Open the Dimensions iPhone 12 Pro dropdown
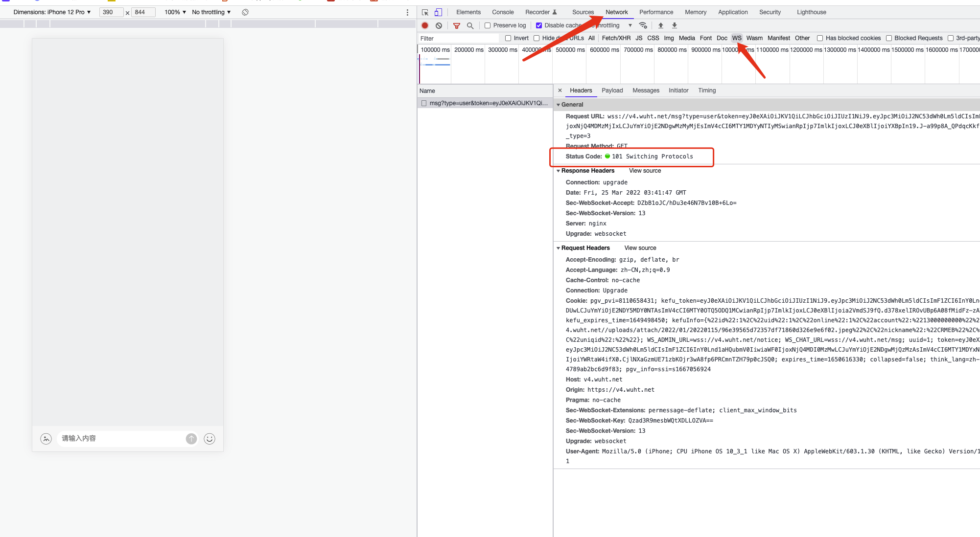The width and height of the screenshot is (980, 537). [52, 12]
